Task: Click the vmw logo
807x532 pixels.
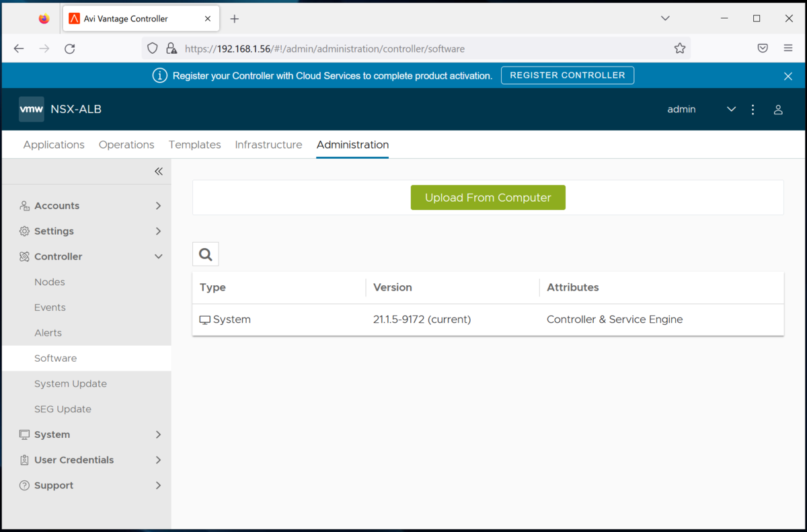Action: coord(32,109)
